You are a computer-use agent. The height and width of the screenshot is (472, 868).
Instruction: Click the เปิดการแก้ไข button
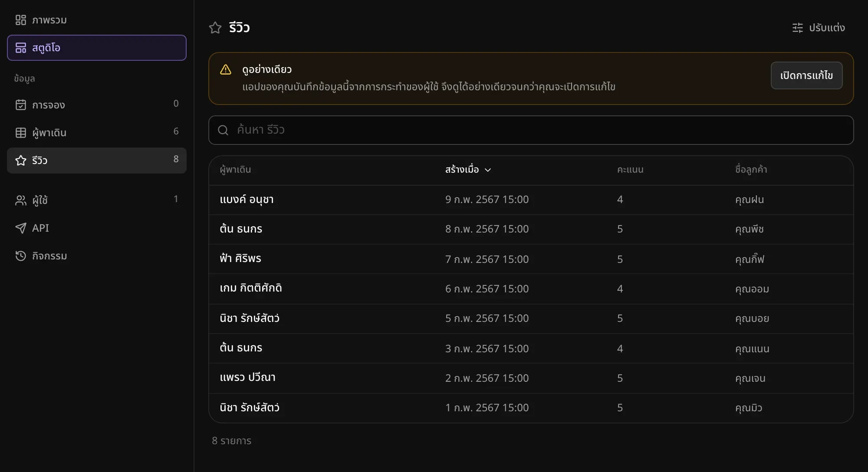pyautogui.click(x=806, y=75)
